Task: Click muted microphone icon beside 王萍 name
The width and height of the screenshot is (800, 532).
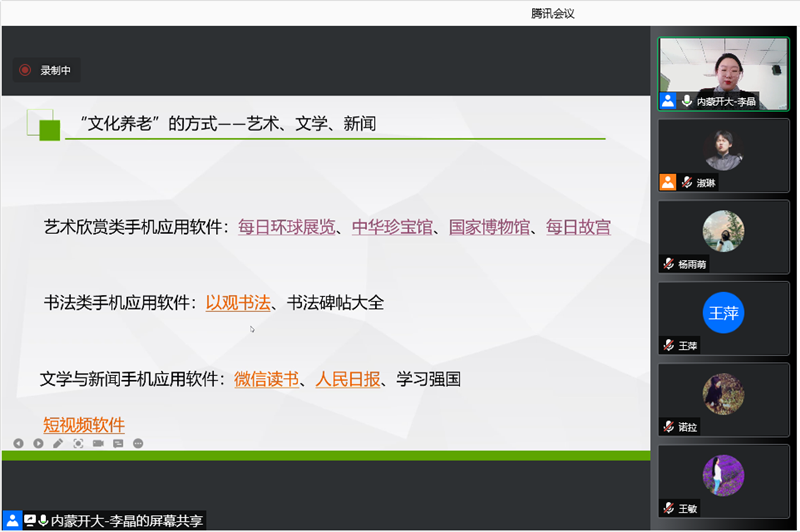Action: click(x=668, y=345)
